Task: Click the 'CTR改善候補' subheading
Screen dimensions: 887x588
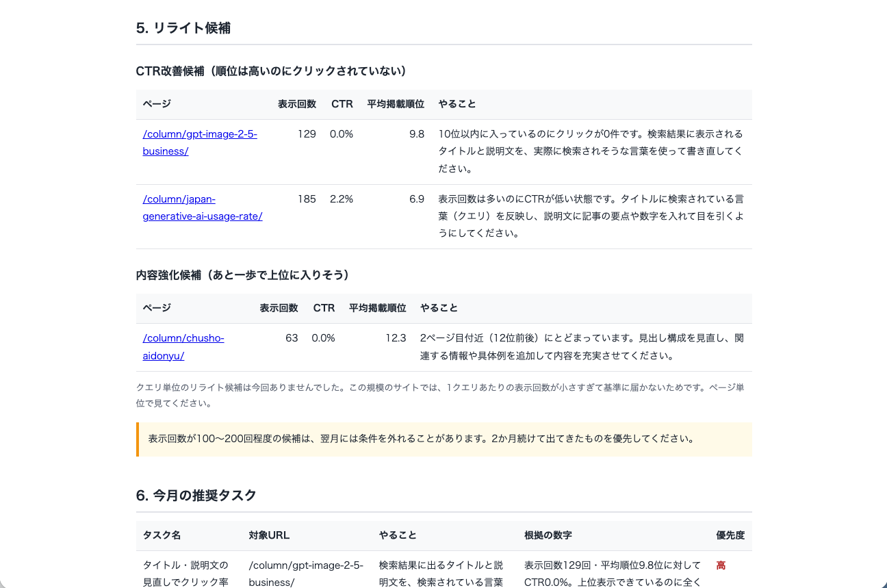Action: coord(272,71)
